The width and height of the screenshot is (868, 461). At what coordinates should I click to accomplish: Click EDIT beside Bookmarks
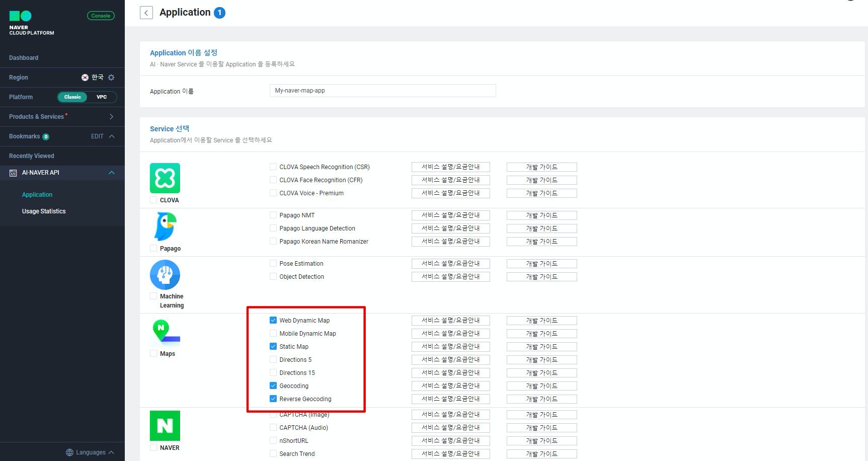coord(97,136)
